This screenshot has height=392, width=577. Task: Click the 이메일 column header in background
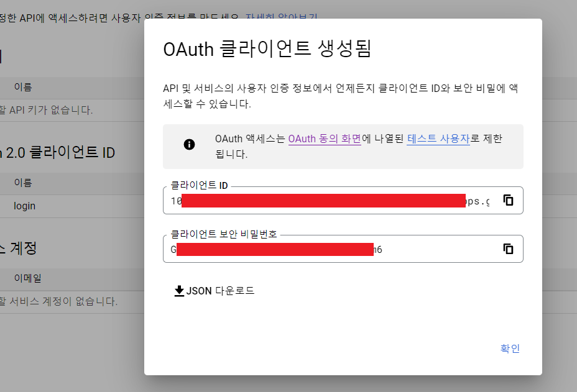[28, 278]
